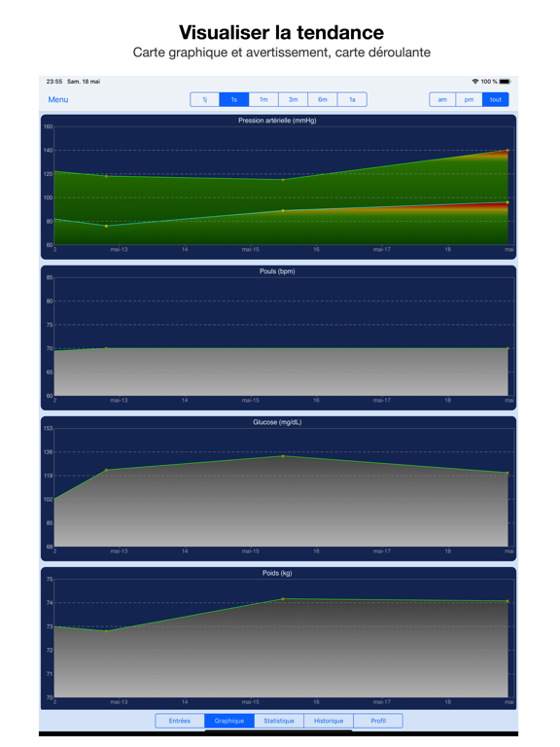
Task: Click the Visualiser la tendance heading
Action: point(281,32)
